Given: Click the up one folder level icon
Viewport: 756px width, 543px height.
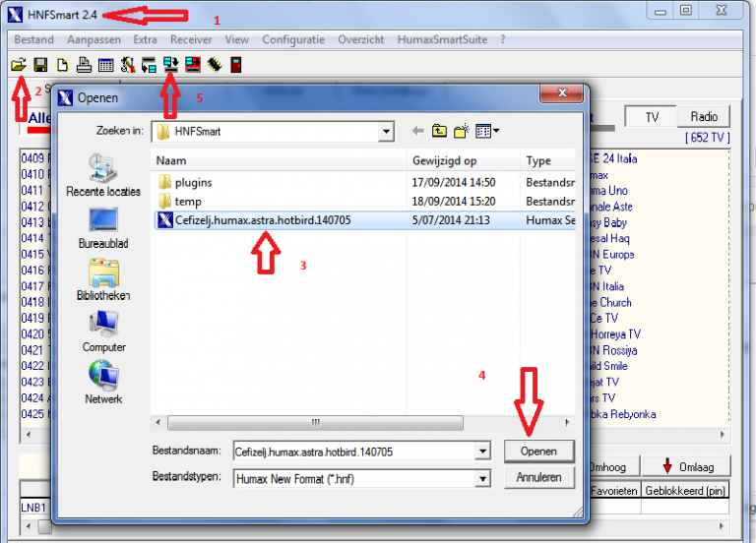Looking at the screenshot, I should [439, 131].
